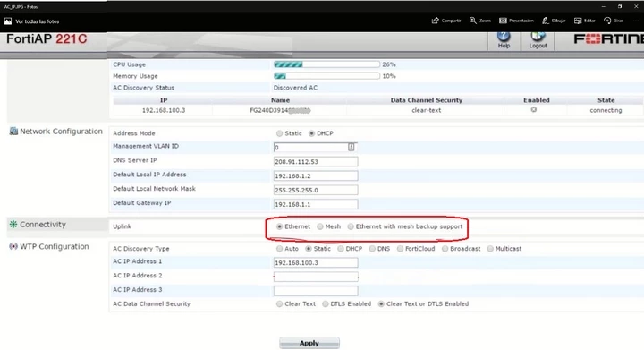Click the Network Configuration section icon

click(13, 131)
